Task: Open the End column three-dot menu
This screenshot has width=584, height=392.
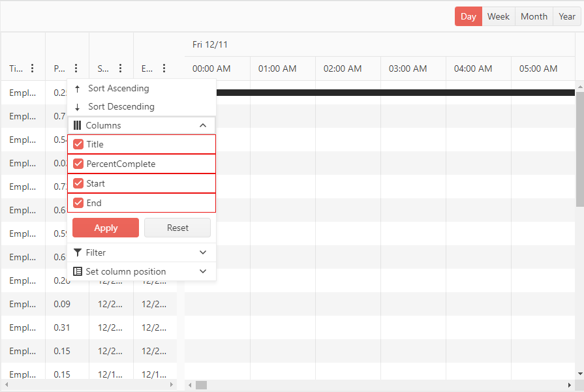Action: [164, 68]
